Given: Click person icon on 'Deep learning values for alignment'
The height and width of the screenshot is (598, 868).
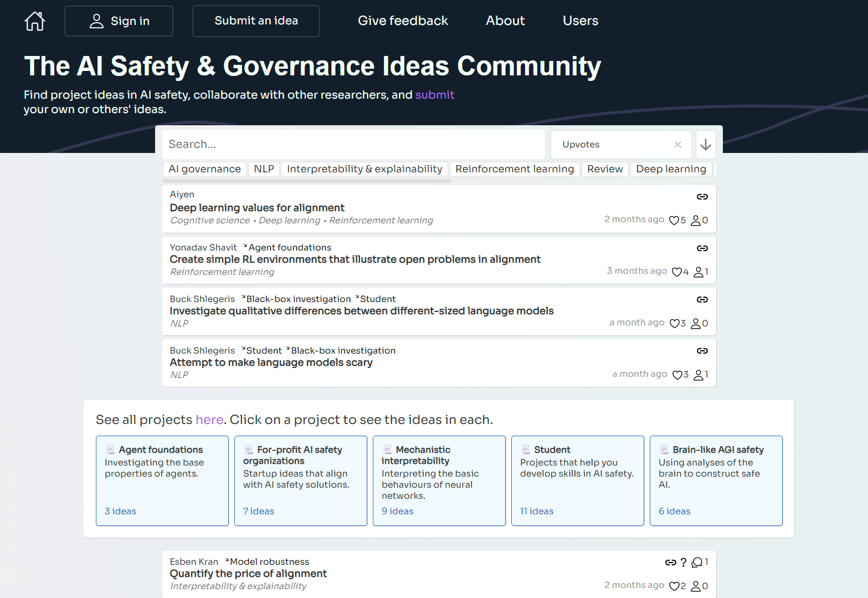Looking at the screenshot, I should tap(696, 221).
